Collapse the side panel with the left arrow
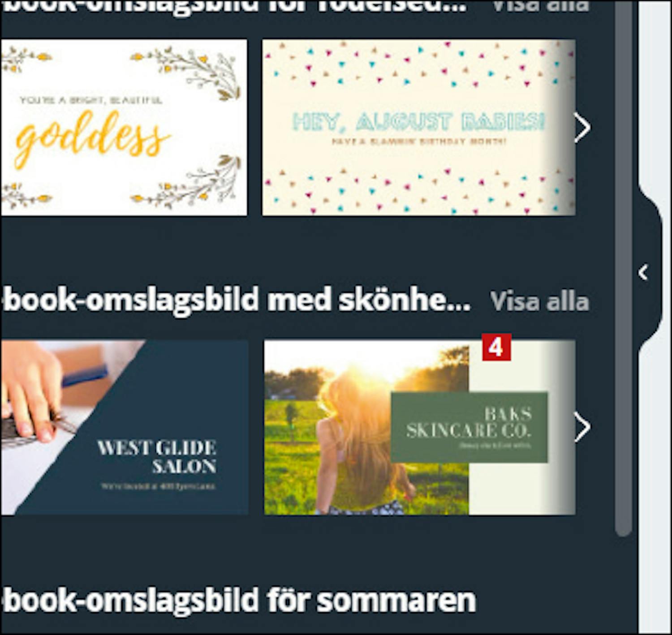The width and height of the screenshot is (672, 635). pyautogui.click(x=644, y=272)
